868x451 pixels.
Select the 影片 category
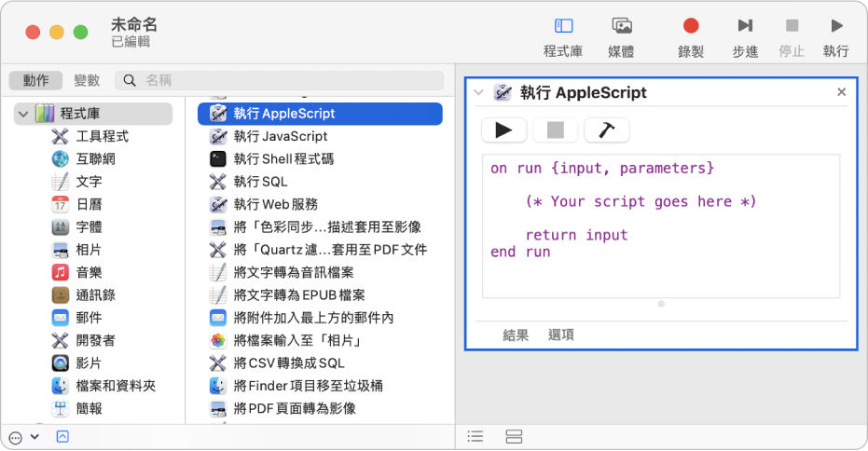coord(77,363)
